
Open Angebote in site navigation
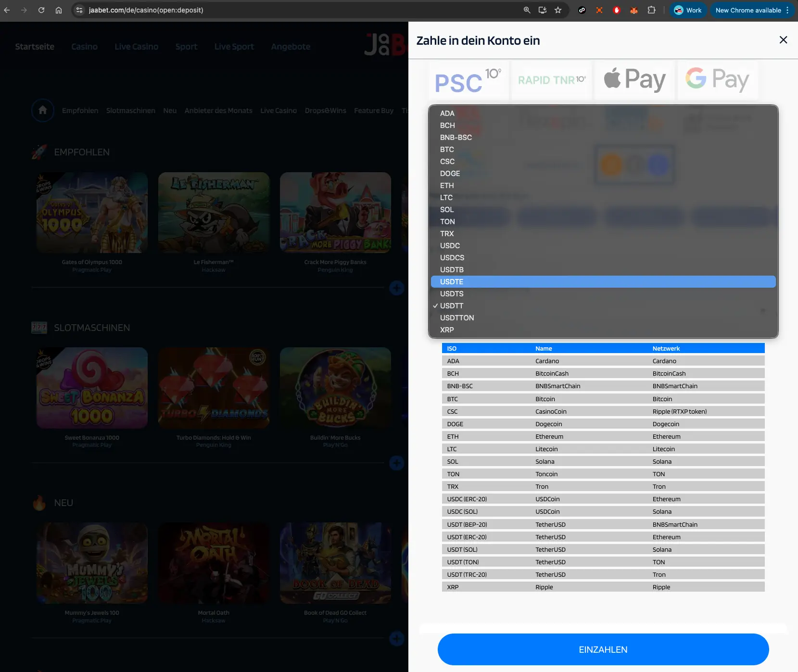pos(291,47)
